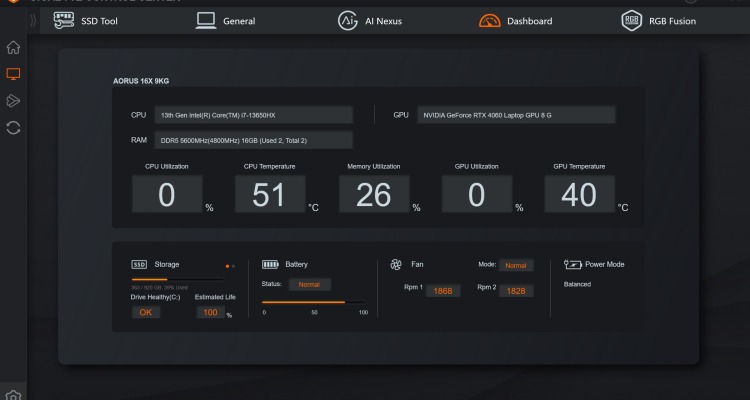Click the Rpm 1 value 1868
Screen dimensions: 750x400
(443, 291)
